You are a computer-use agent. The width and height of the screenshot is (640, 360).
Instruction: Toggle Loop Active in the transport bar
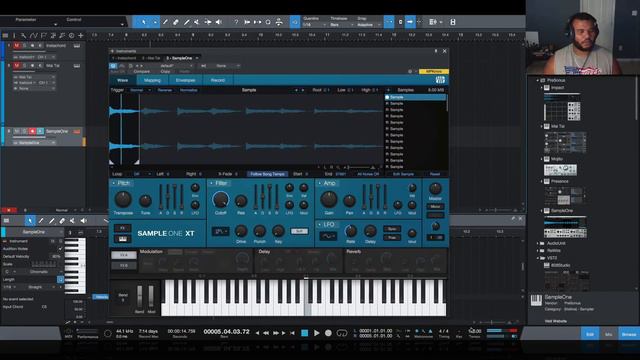(342, 333)
